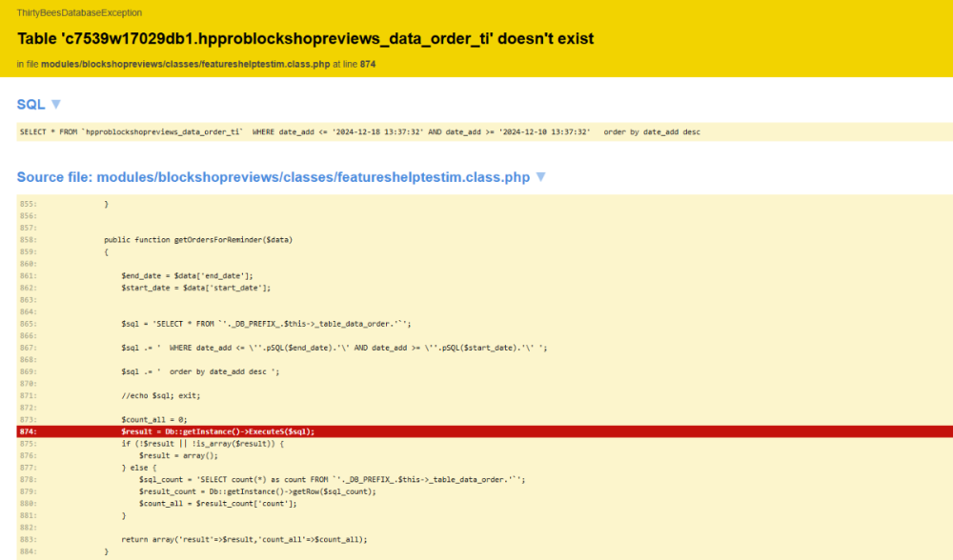Click the SELECT query text in SQL box

point(359,131)
